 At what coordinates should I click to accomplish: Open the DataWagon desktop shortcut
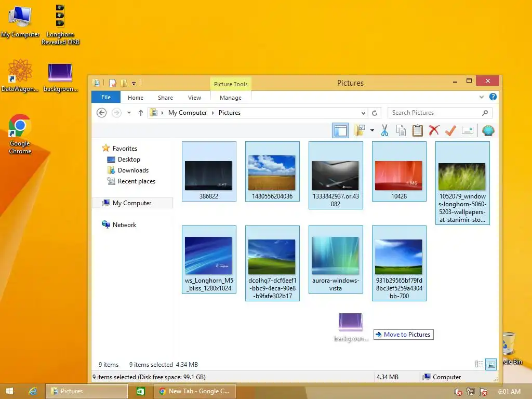(20, 75)
